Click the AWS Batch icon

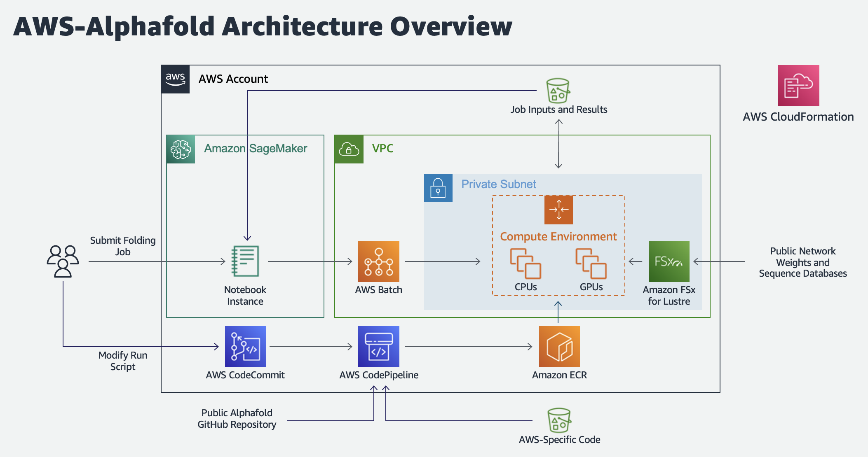click(x=378, y=261)
